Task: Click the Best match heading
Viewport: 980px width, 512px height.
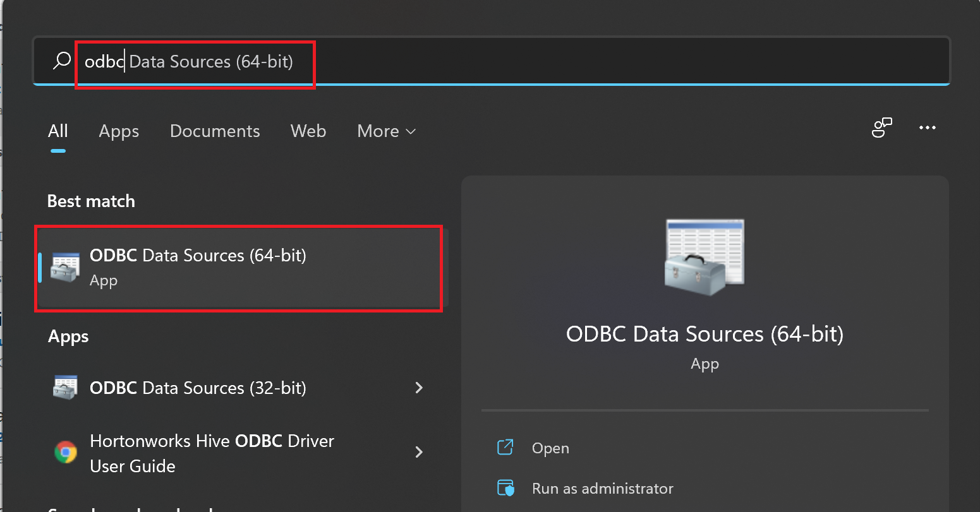Action: click(91, 201)
